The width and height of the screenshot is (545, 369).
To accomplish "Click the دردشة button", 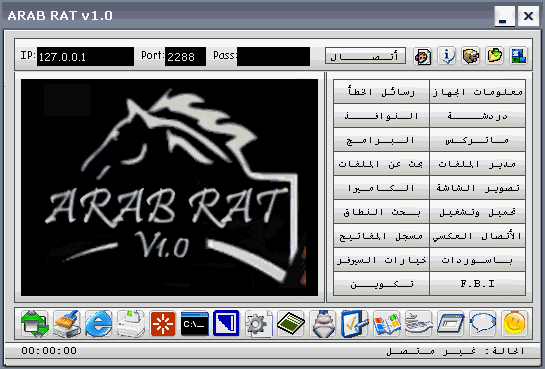I will 477,115.
